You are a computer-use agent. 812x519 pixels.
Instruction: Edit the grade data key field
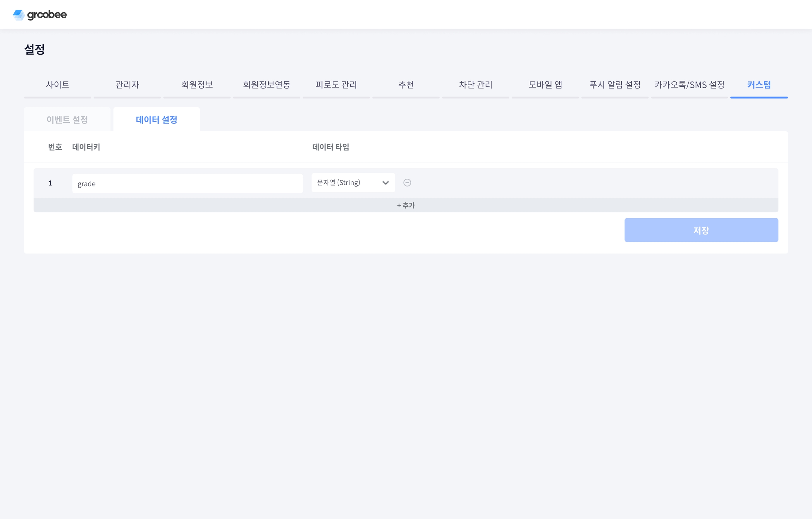187,183
